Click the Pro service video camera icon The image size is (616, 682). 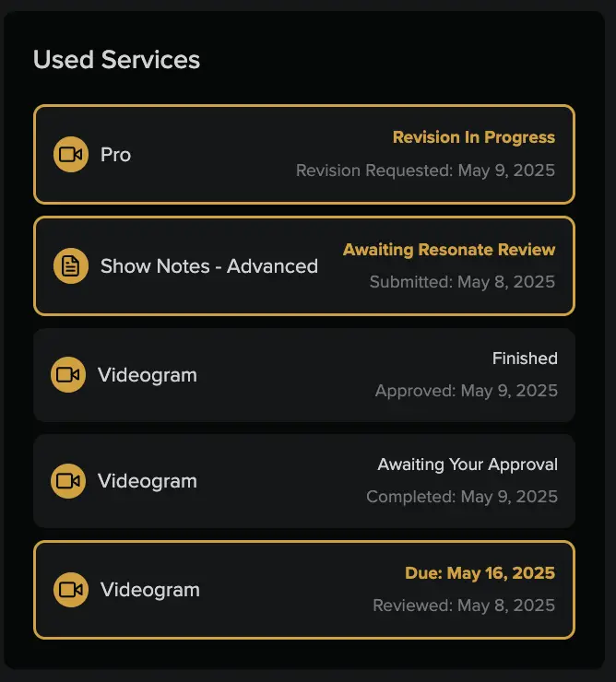click(71, 154)
